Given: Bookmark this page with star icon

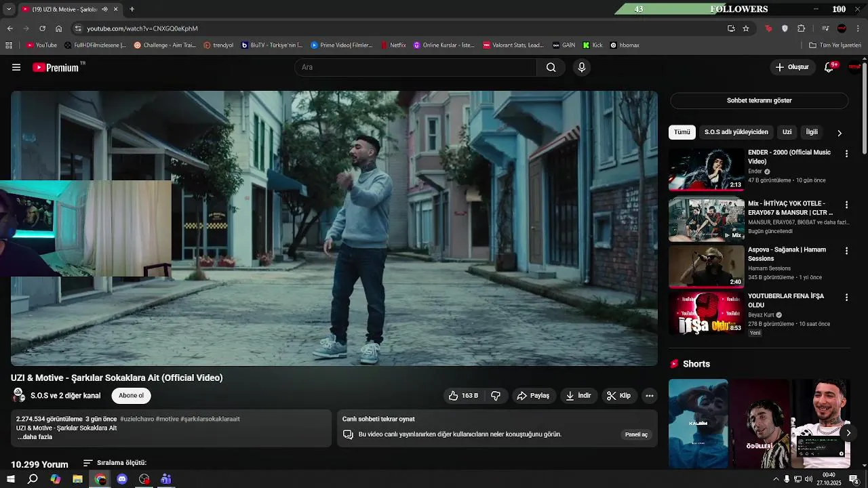Looking at the screenshot, I should tap(746, 28).
